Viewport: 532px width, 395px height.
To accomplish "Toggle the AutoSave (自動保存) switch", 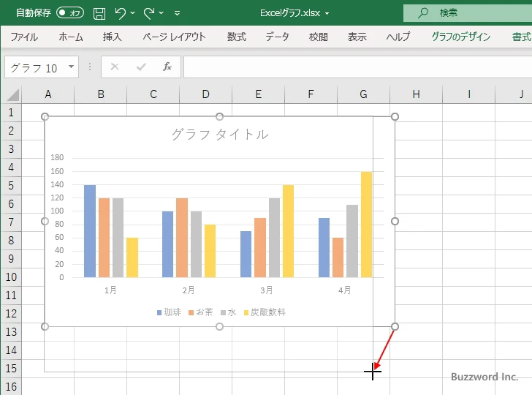I will tap(70, 13).
